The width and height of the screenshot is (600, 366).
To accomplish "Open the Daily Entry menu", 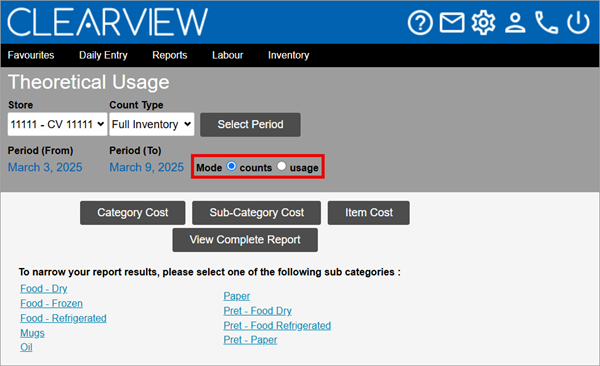I will pos(103,55).
